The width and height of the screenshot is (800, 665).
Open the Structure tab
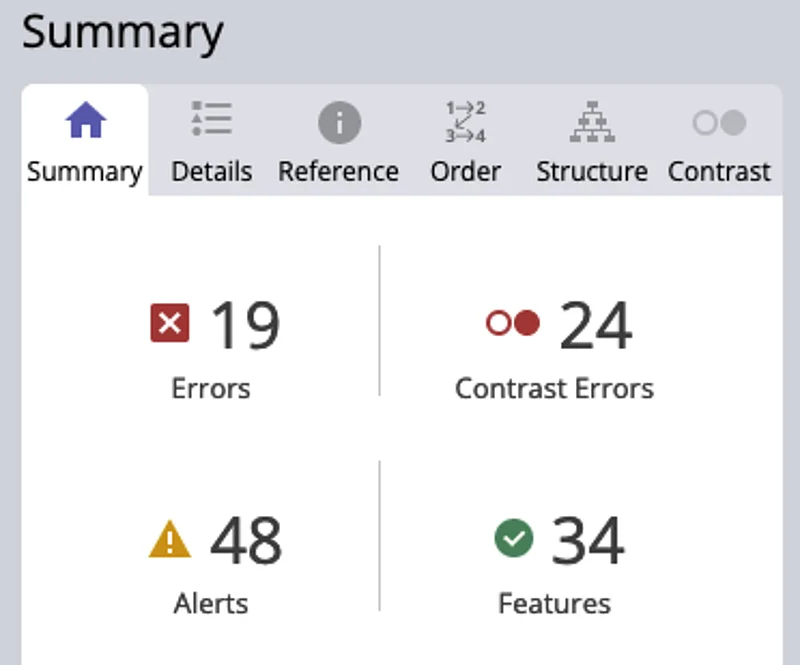592,171
